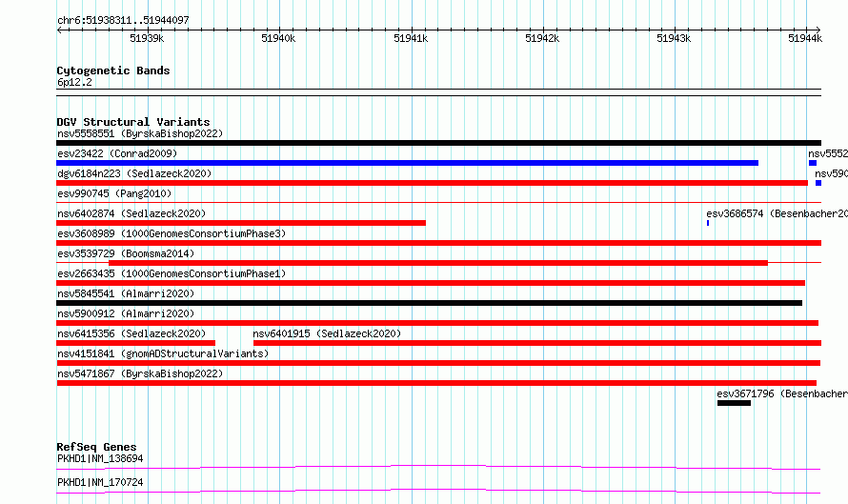
Task: Click the nsv5845541 (Almarri2020) label
Action: tap(126, 293)
